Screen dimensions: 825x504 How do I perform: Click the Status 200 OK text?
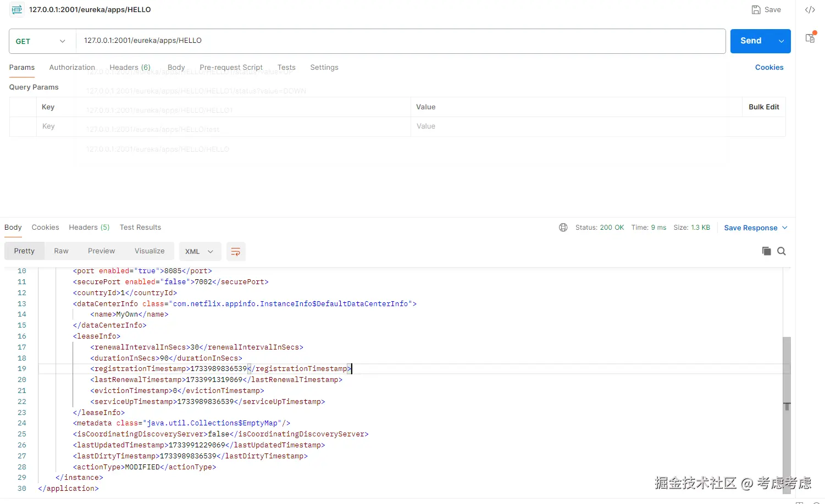click(599, 228)
